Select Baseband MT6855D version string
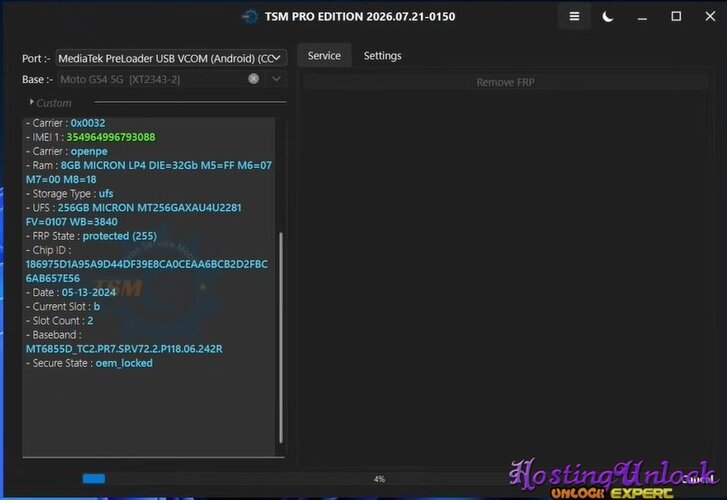Image resolution: width=727 pixels, height=500 pixels. [x=124, y=349]
